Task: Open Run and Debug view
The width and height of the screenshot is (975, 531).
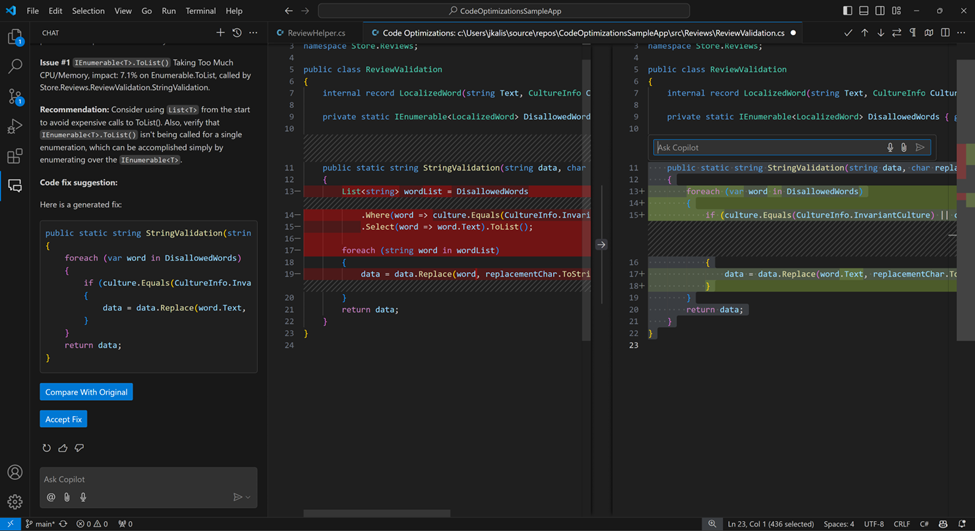Action: [15, 126]
